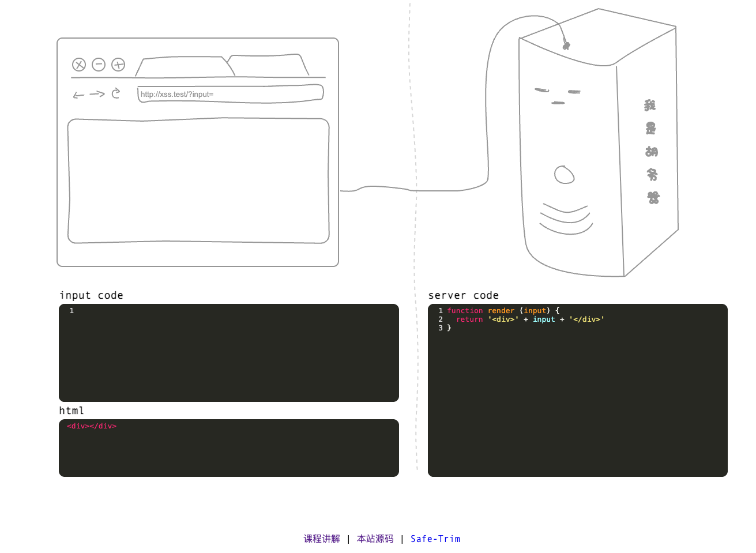Screen dimensions: 756x553
Task: Open the 课程讲解 link
Action: coord(322,539)
